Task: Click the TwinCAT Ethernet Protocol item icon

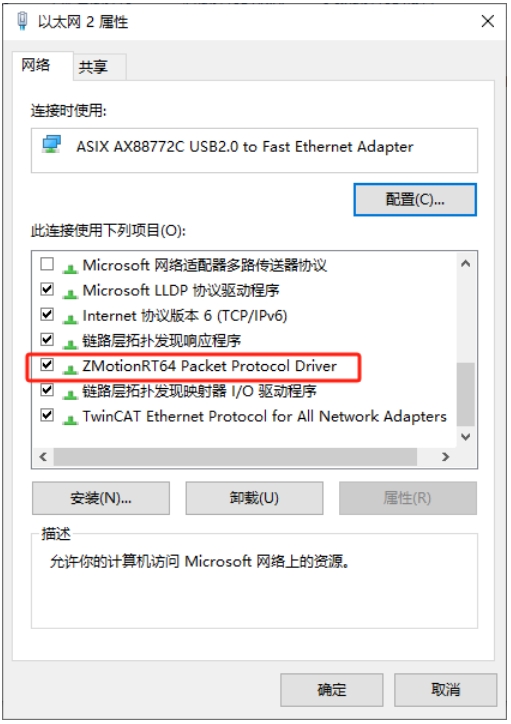Action: point(70,419)
